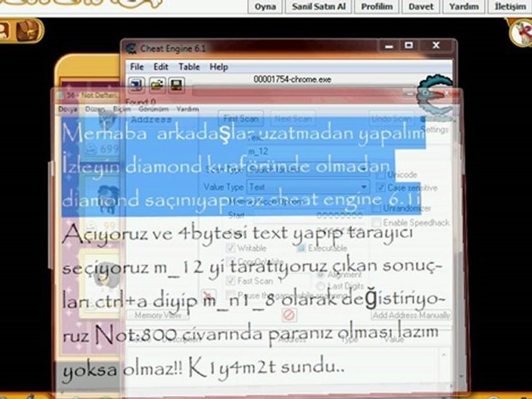Click the clear list icon beside Memory View
The image size is (532, 399).
pyautogui.click(x=209, y=296)
